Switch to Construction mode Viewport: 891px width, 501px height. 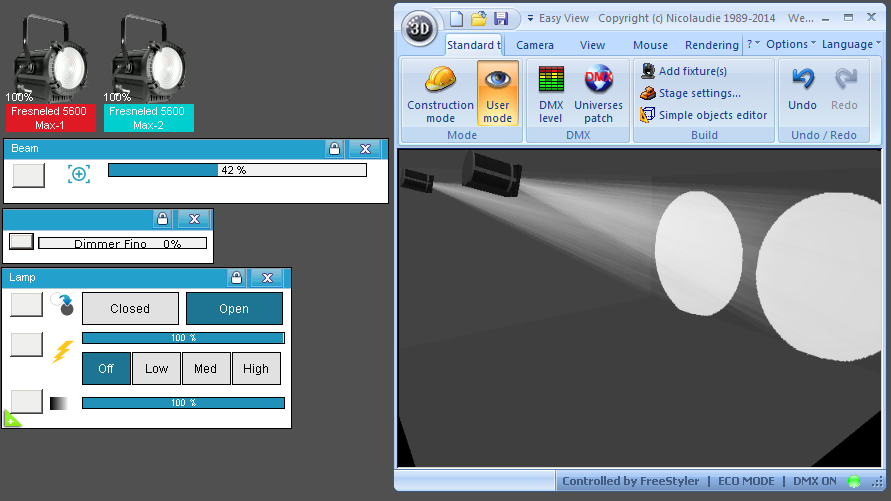click(440, 94)
